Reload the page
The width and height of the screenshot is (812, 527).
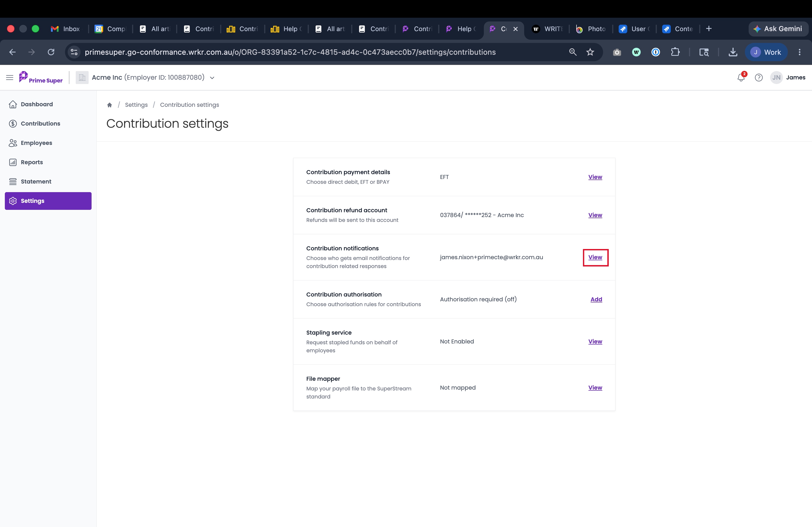pyautogui.click(x=51, y=52)
